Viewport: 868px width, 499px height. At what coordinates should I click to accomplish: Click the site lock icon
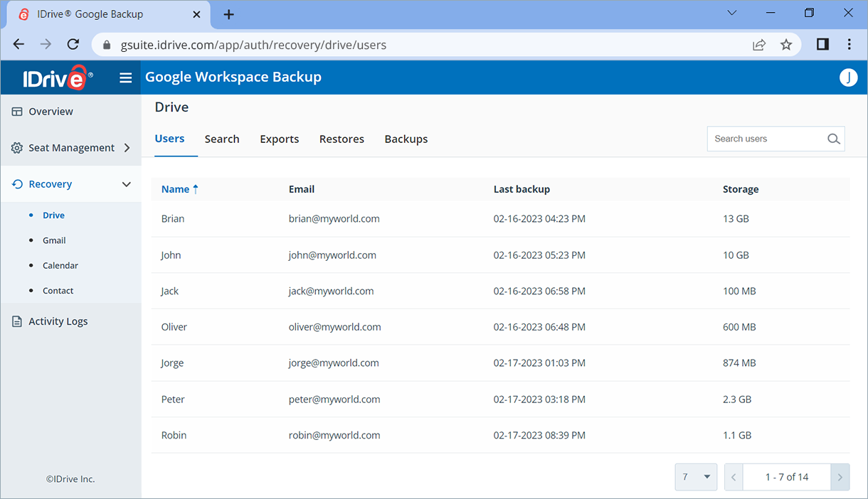[107, 45]
